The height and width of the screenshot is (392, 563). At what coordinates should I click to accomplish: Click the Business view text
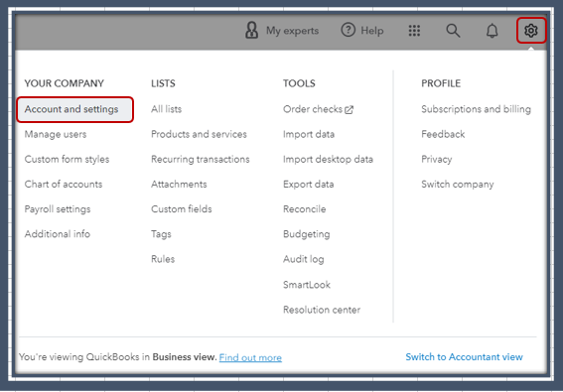click(x=185, y=357)
